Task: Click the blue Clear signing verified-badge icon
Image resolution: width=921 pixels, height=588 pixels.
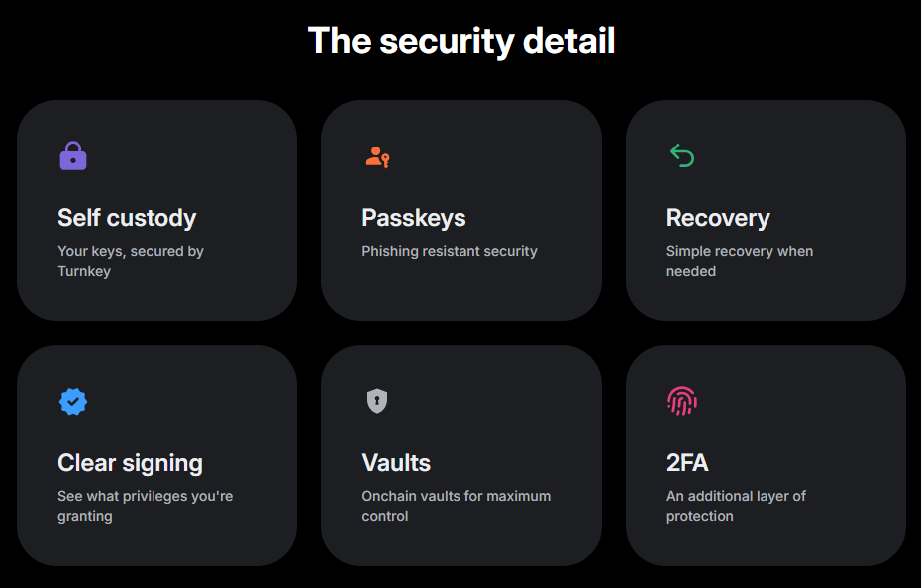Action: pos(72,401)
